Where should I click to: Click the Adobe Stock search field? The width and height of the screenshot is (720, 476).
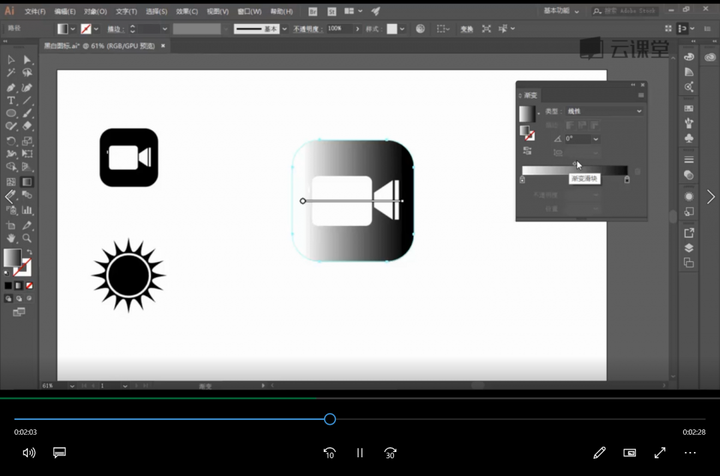click(624, 11)
